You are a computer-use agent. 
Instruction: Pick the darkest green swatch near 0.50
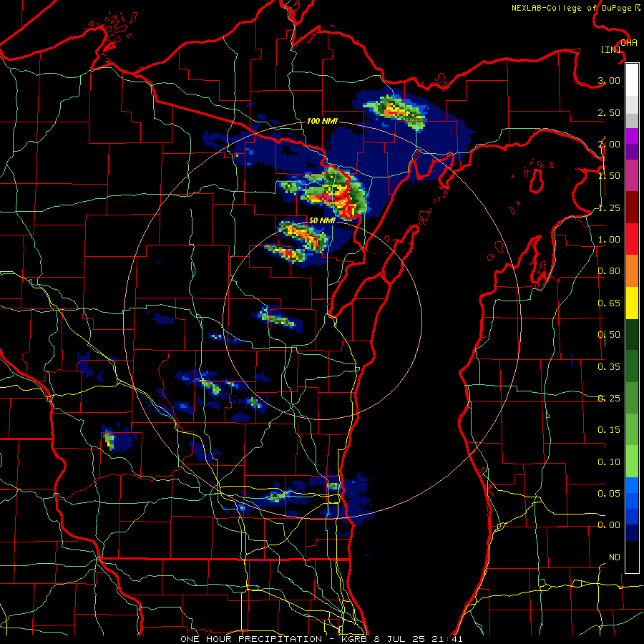pyautogui.click(x=632, y=334)
